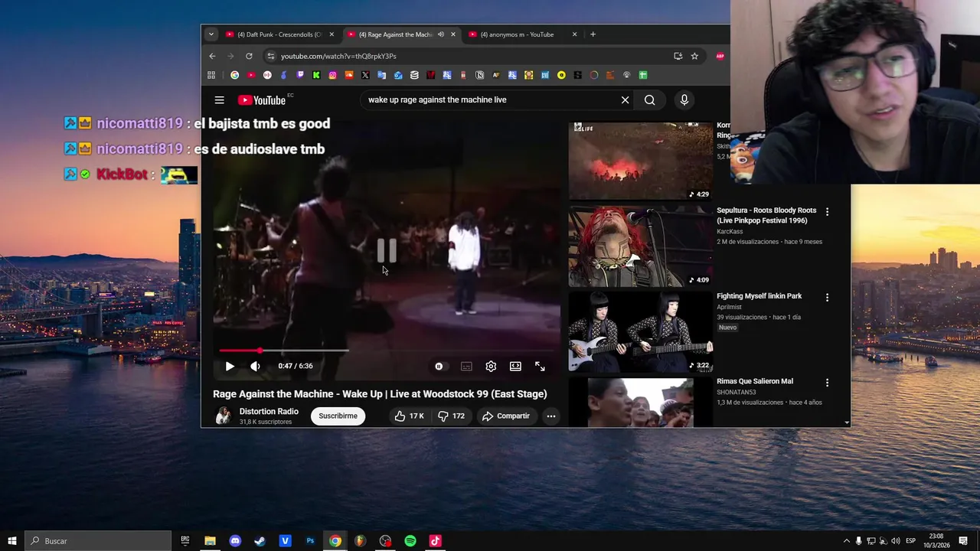Open options menu for Rimas Que Salieron Mal
This screenshot has width=980, height=551.
pos(827,382)
